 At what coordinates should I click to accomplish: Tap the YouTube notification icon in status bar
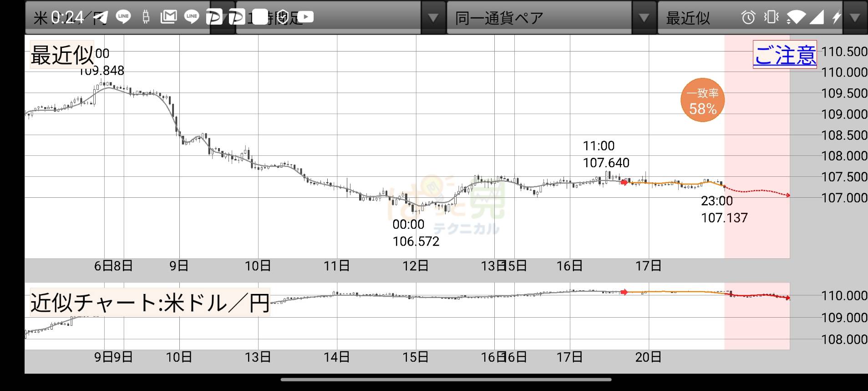[x=305, y=17]
